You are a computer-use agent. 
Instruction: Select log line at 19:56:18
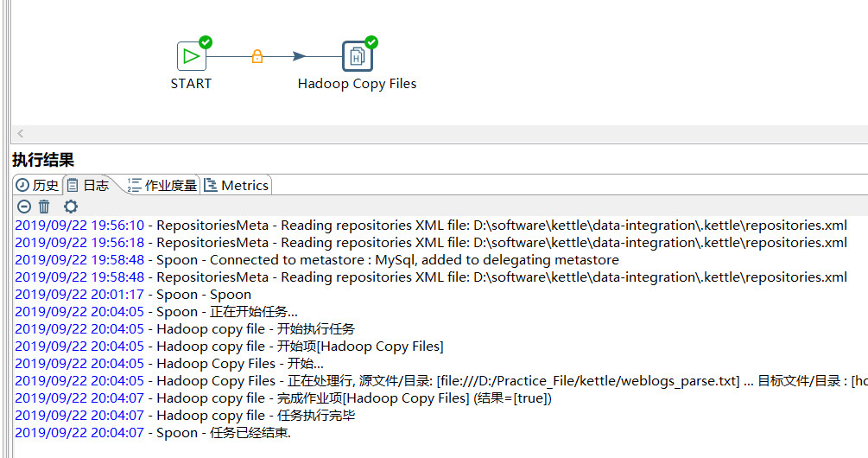click(431, 243)
